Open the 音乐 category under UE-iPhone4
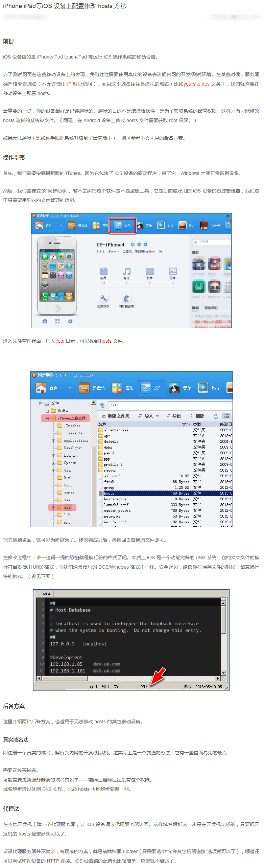This screenshot has height=868, width=264. (x=127, y=275)
